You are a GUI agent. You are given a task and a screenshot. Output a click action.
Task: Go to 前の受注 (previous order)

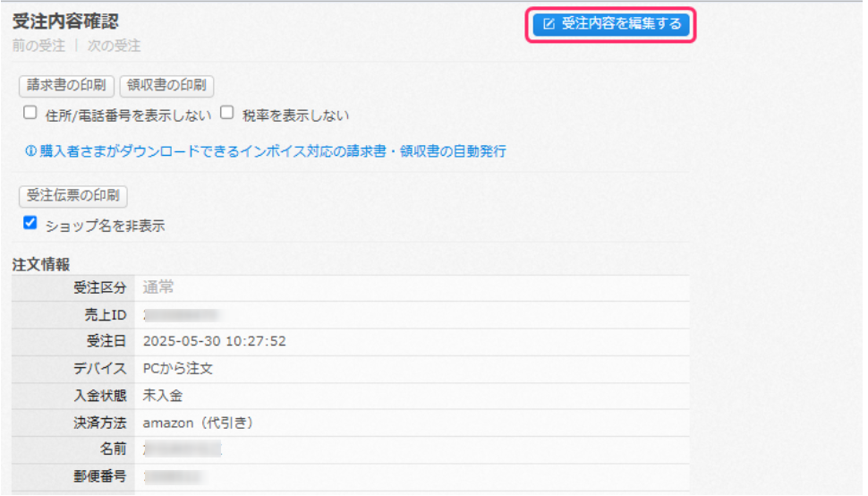point(38,46)
